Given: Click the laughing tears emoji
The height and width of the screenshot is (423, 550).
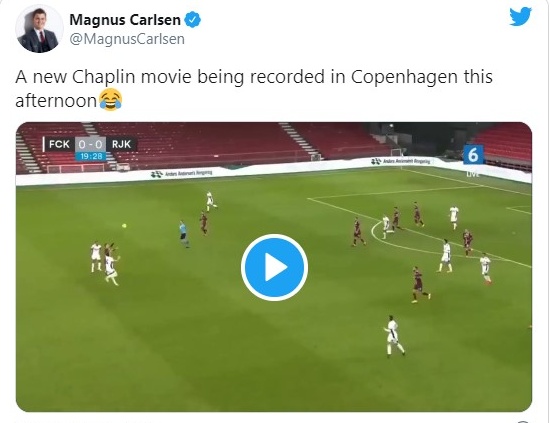Looking at the screenshot, I should (110, 100).
